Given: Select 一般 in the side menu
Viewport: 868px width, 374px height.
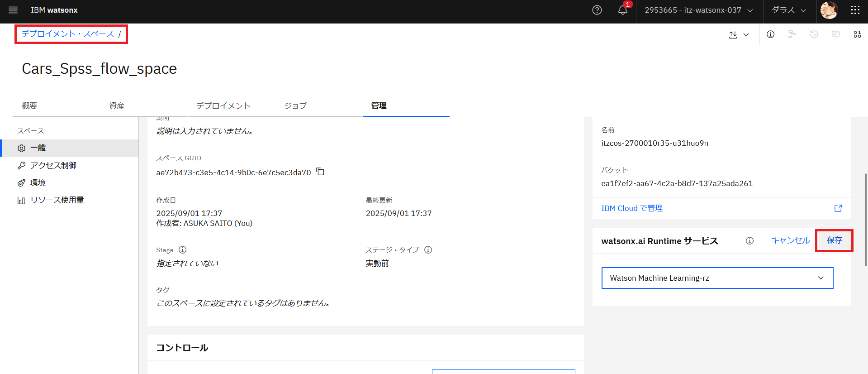Looking at the screenshot, I should tap(70, 148).
